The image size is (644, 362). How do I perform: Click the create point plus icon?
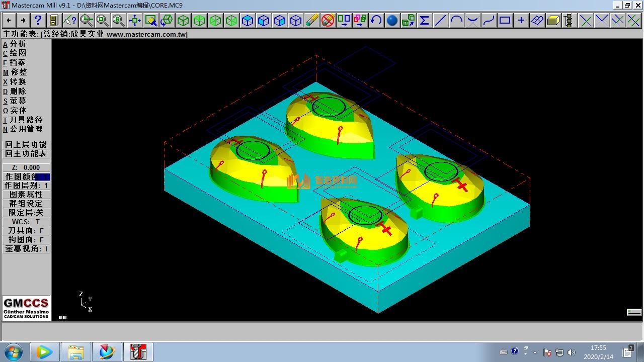521,21
